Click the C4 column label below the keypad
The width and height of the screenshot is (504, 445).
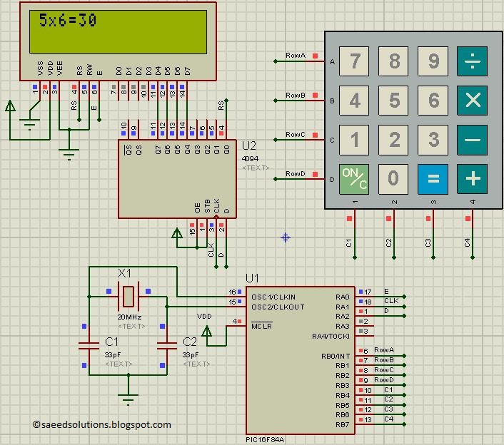click(x=467, y=242)
